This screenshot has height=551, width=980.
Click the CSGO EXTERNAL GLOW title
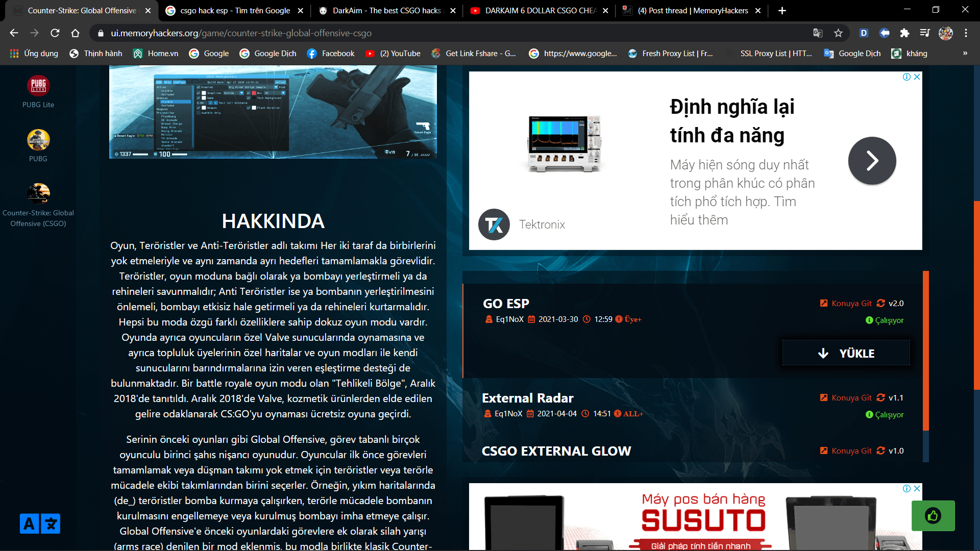[556, 451]
